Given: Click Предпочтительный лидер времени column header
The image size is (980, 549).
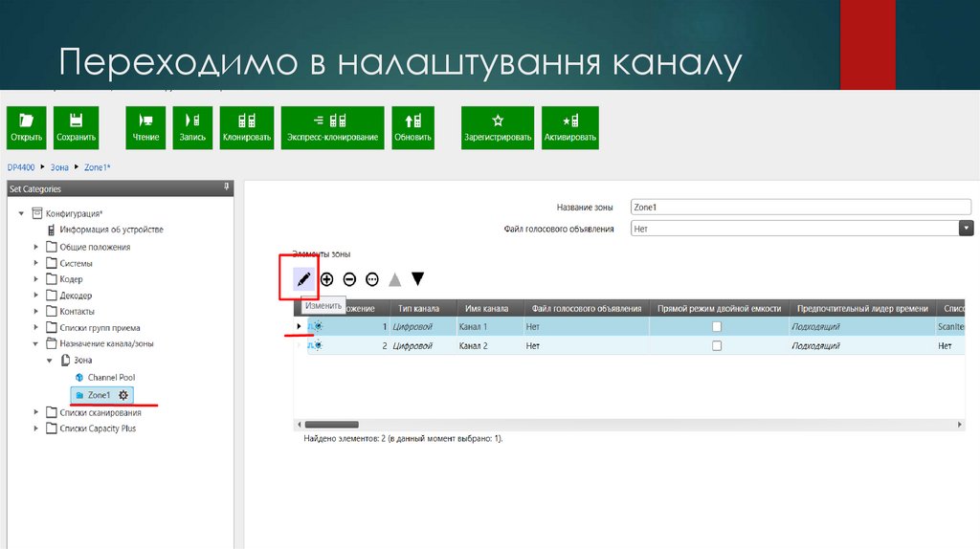Looking at the screenshot, I should 862,309.
